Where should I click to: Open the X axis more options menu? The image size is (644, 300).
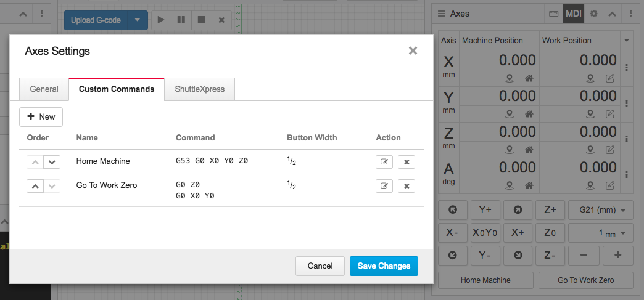coord(627,68)
